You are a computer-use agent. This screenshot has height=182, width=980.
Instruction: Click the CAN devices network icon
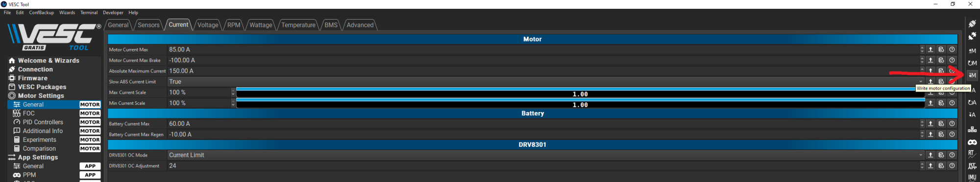[x=972, y=129]
